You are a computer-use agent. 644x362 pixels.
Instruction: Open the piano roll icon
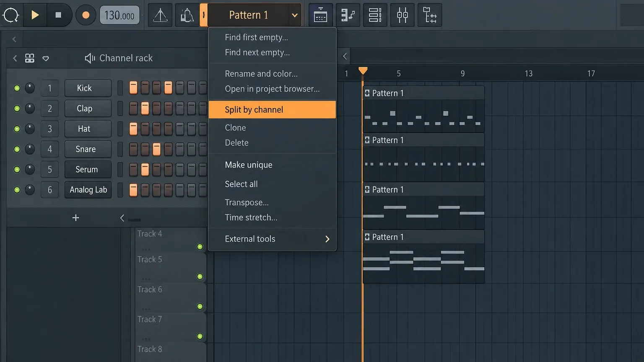pyautogui.click(x=348, y=16)
